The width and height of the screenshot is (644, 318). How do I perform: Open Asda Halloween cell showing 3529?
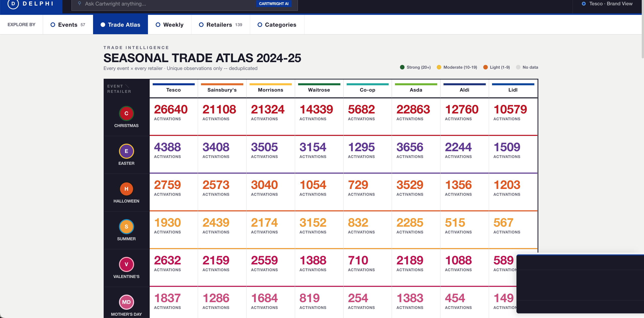[x=416, y=192]
